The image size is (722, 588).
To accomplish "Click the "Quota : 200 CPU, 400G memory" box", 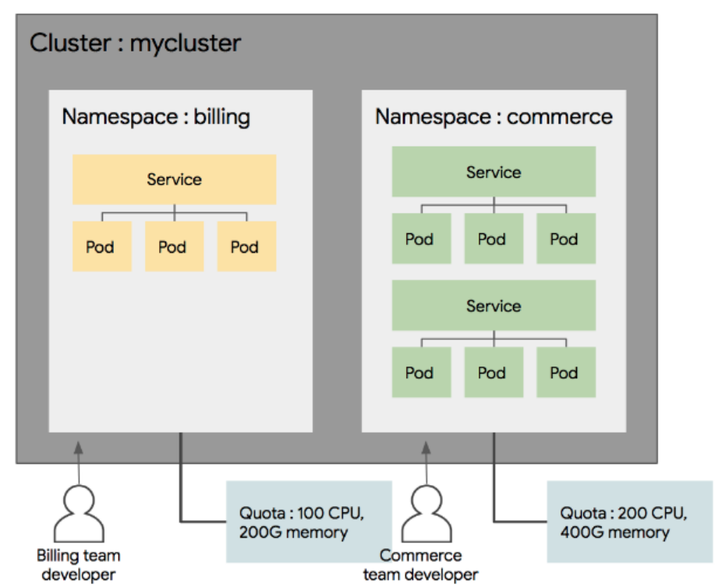I will coord(629,522).
